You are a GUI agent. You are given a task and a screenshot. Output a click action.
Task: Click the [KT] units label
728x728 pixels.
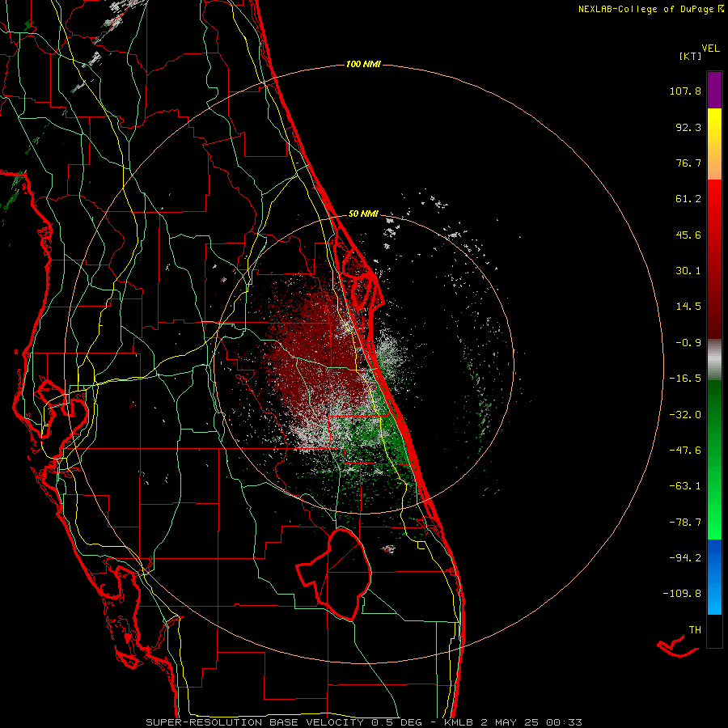691,56
